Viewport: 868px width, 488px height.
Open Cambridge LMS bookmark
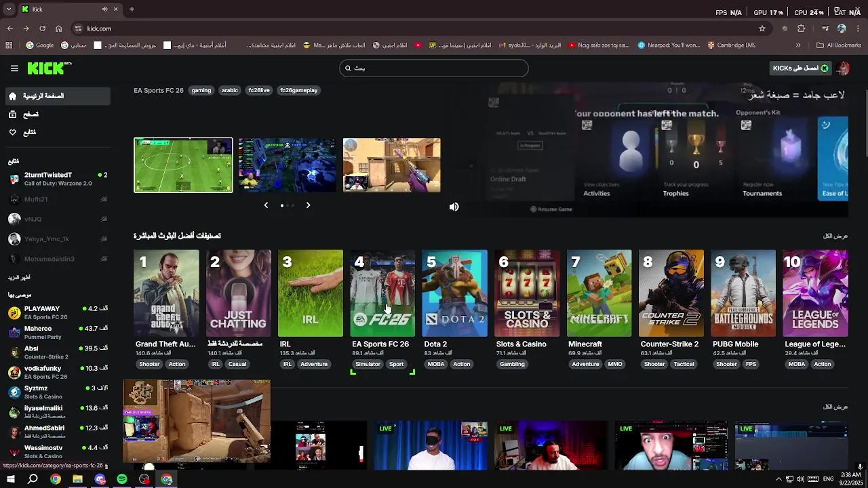pos(731,45)
